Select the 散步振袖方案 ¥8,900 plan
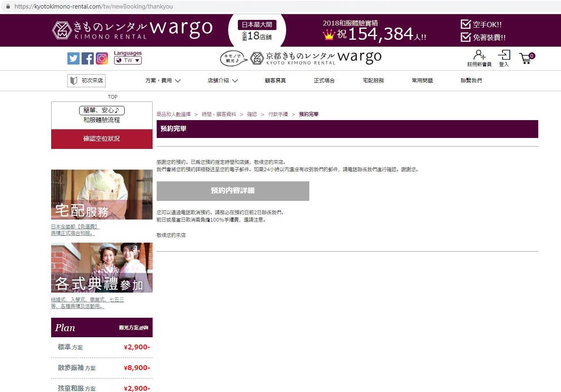561x392 pixels. tap(102, 368)
